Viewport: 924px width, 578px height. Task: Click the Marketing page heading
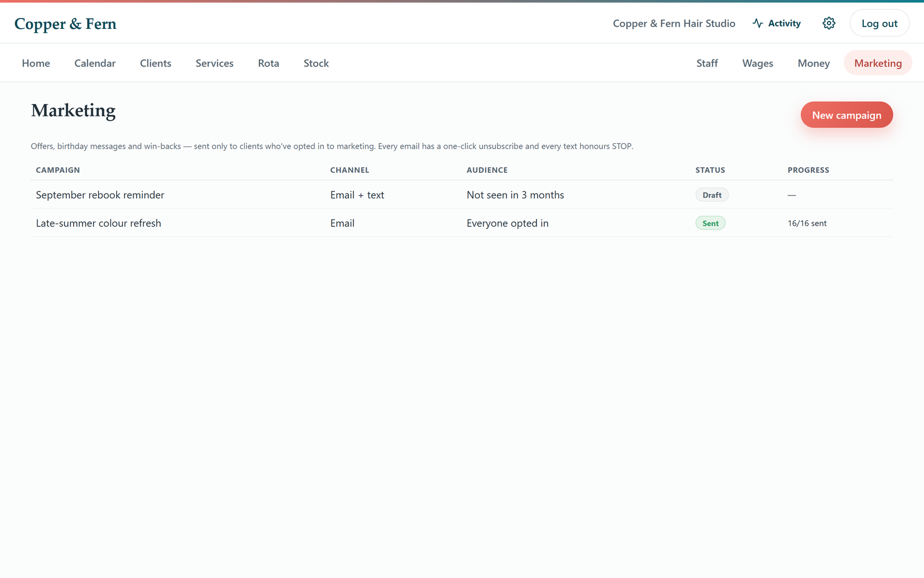point(73,110)
